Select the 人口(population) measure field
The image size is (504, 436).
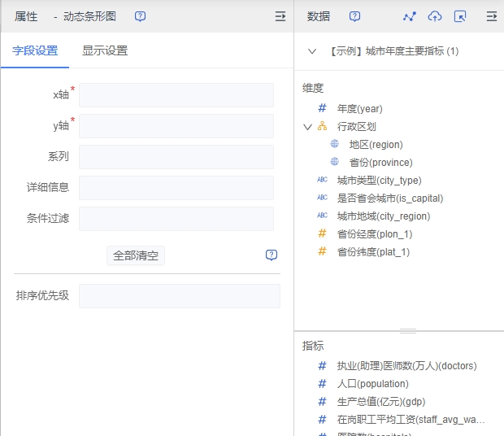point(372,383)
